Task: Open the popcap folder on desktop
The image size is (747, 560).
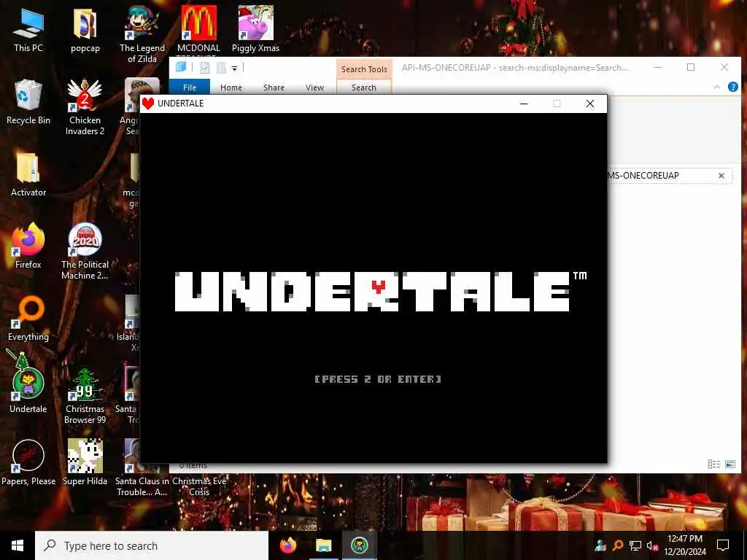Action: coord(85,29)
